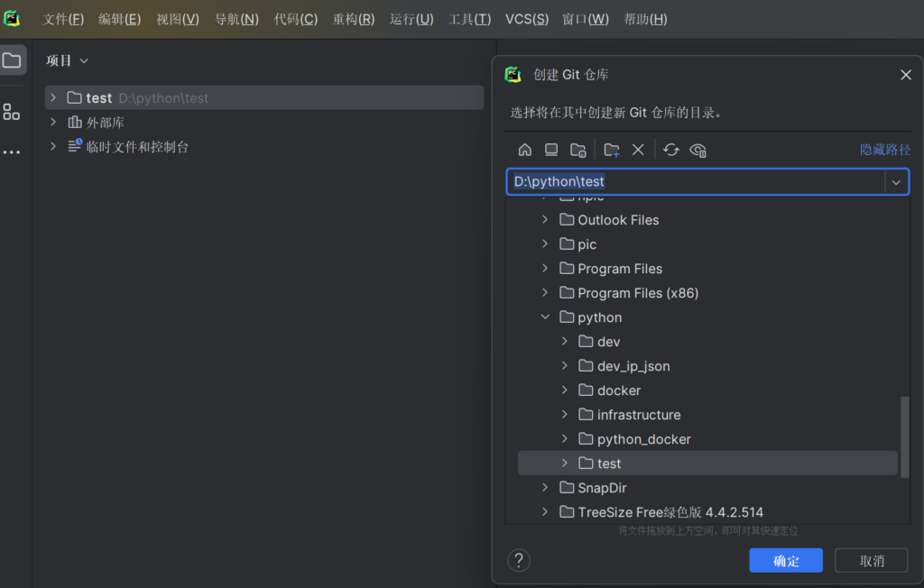Open the Structure tool window icon
The height and width of the screenshot is (588, 924).
[x=12, y=112]
